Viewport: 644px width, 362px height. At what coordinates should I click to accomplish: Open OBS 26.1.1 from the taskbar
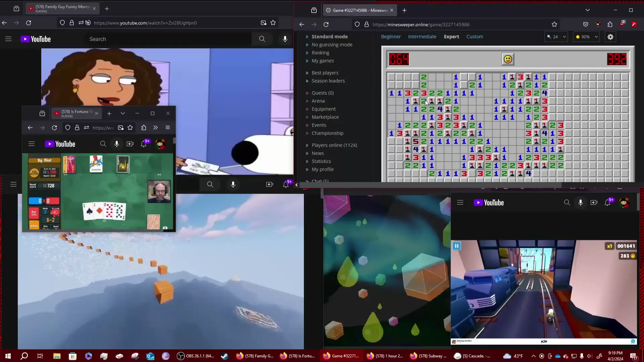pos(196,356)
